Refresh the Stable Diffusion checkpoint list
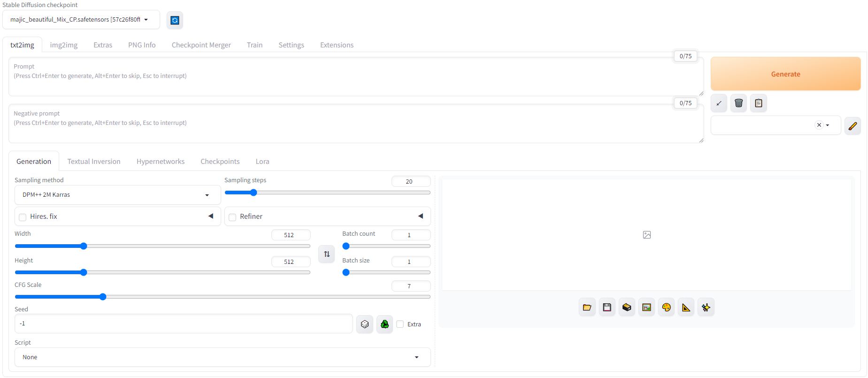 coord(175,20)
